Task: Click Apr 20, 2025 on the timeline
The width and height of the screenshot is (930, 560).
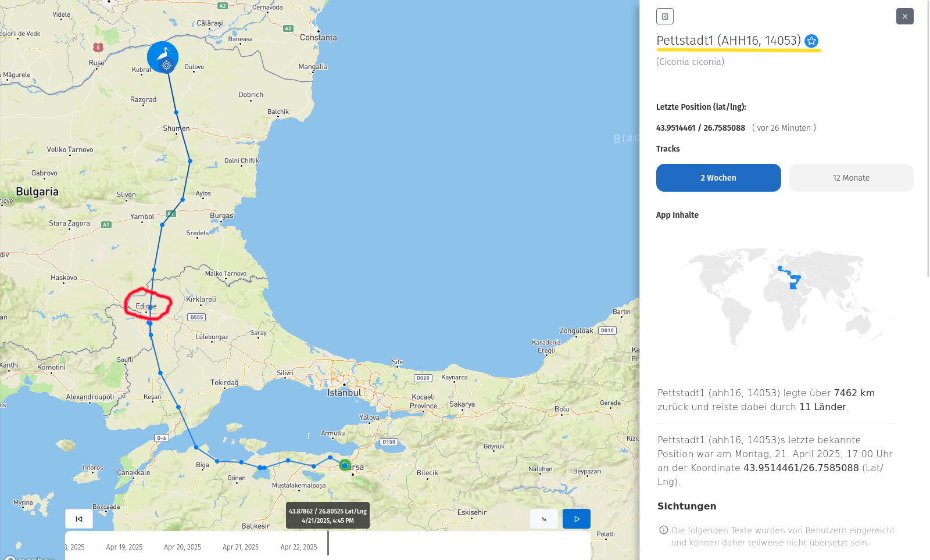Action: coord(182,547)
